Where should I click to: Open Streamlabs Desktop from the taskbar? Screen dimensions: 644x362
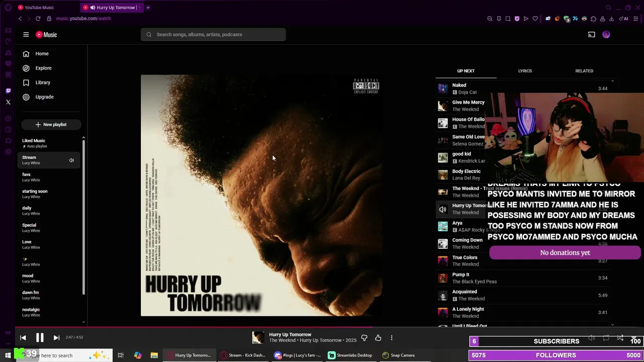click(350, 355)
